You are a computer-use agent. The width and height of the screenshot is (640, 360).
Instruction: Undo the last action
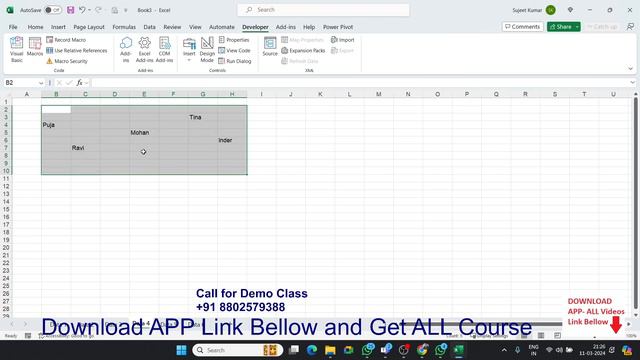[82, 10]
